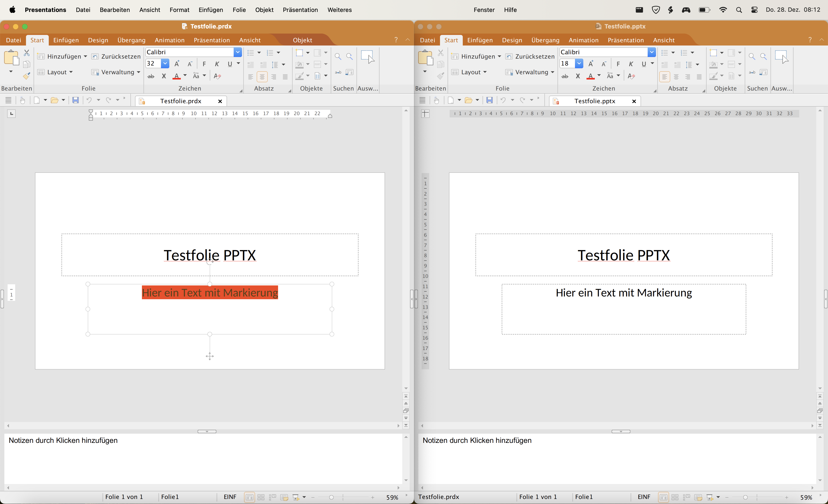Click the clear formatting eraser icon in the left window
Viewport: 828px width, 504px height.
217,76
